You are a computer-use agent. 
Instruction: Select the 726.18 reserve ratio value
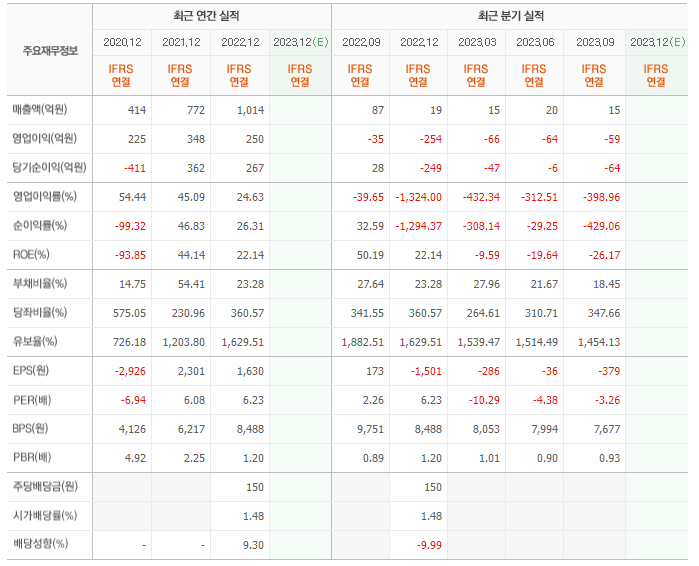[x=129, y=342]
